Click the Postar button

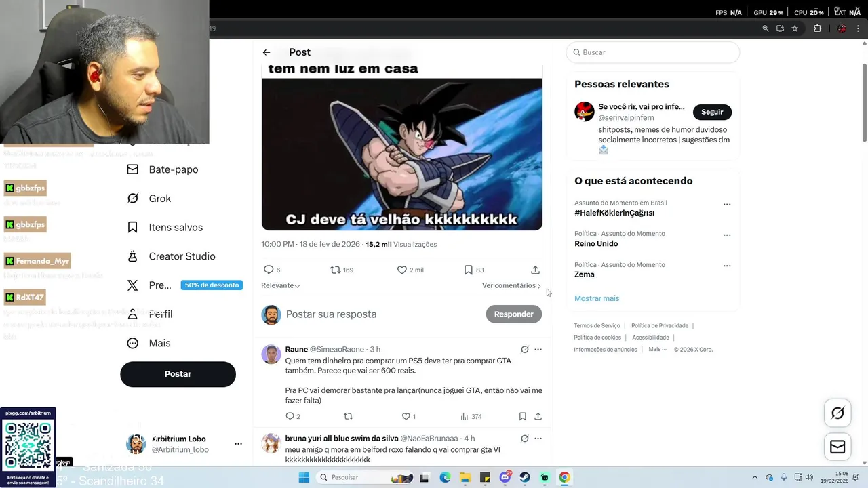pyautogui.click(x=178, y=374)
